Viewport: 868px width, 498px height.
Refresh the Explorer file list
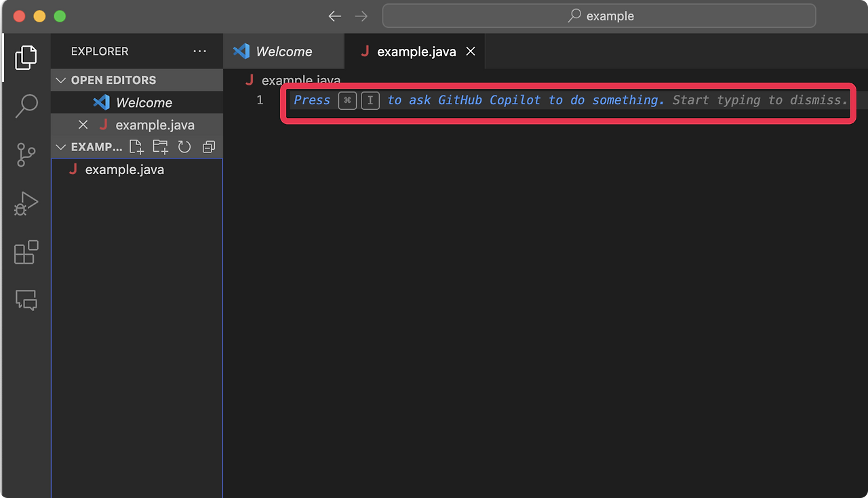click(x=184, y=146)
